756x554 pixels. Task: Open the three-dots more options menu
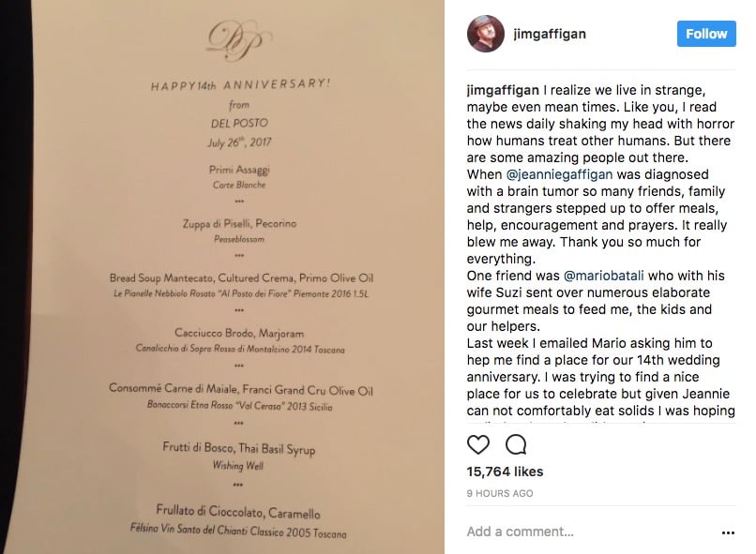click(728, 532)
